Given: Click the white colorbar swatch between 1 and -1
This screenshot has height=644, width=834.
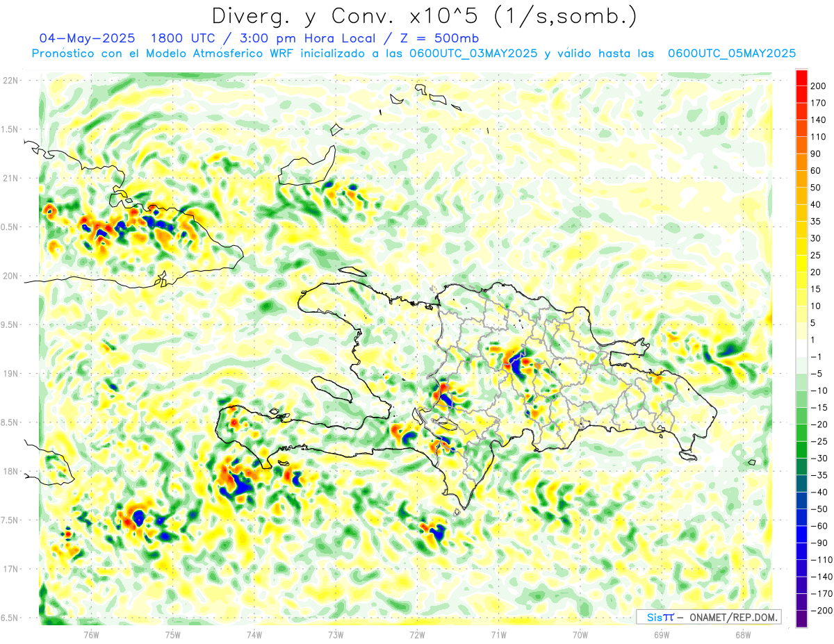Looking at the screenshot, I should click(801, 349).
